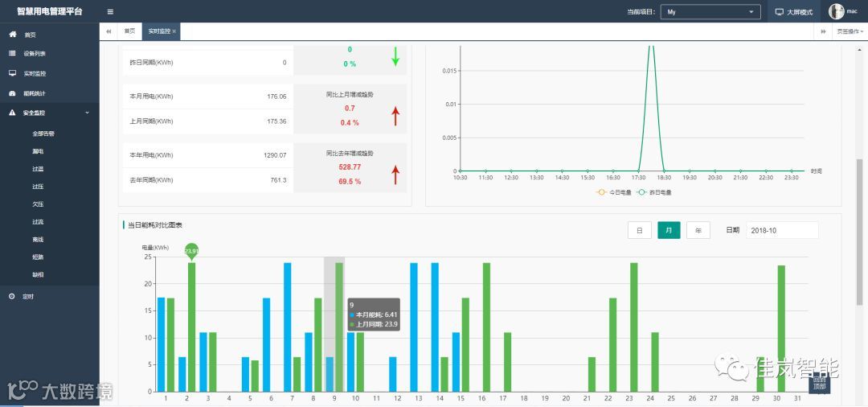This screenshot has height=407, width=868.
Task: Toggle 今日电量 legend series
Action: click(613, 192)
